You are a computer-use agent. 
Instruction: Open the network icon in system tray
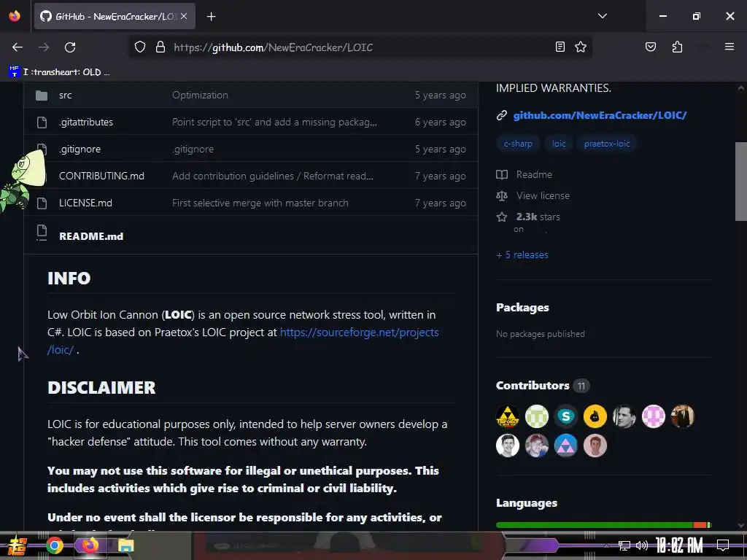click(x=624, y=545)
